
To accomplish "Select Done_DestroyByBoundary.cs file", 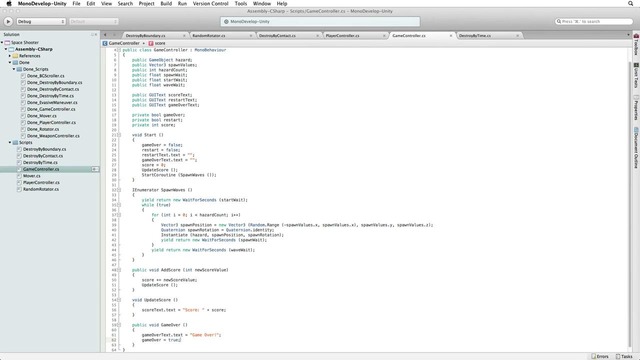I will 54,82.
